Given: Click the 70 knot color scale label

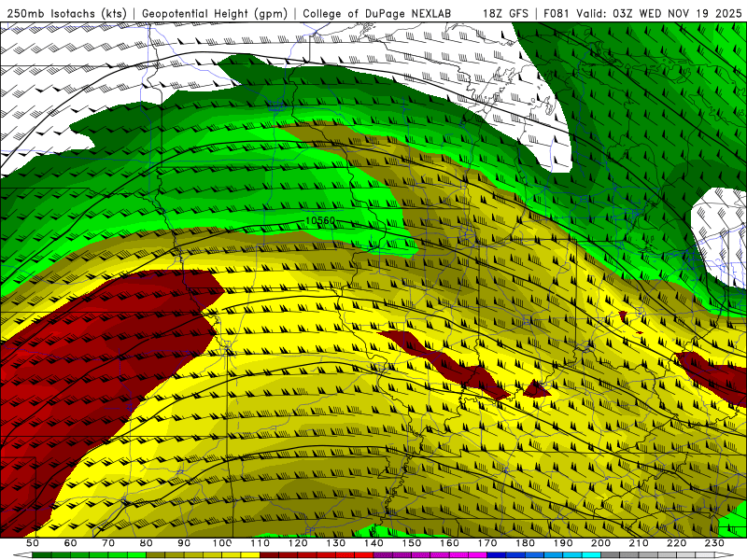Looking at the screenshot, I should (x=108, y=543).
